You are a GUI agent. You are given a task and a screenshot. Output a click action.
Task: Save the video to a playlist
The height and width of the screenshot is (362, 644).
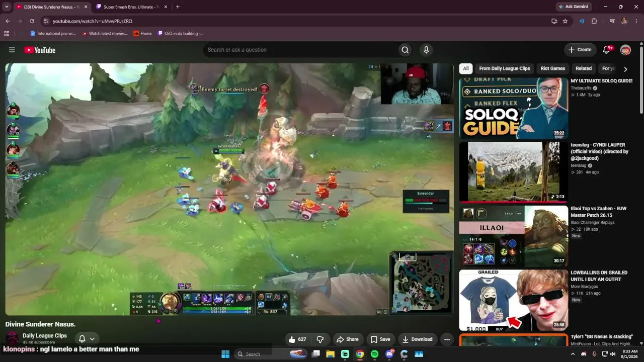(x=380, y=339)
